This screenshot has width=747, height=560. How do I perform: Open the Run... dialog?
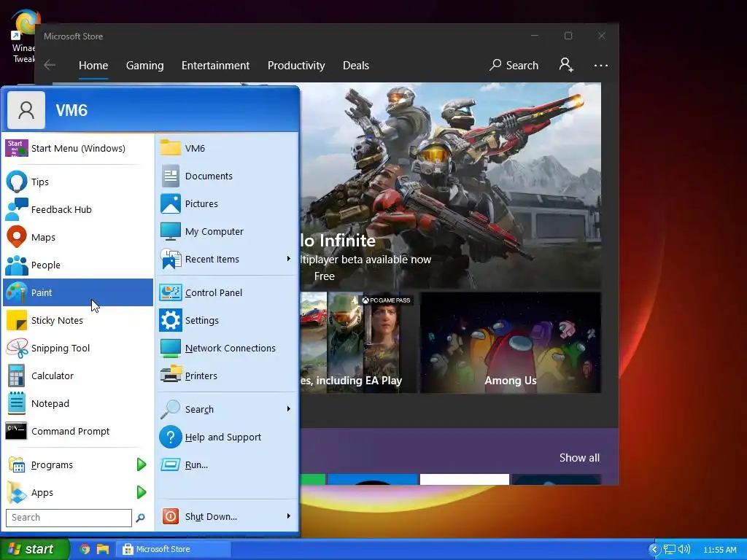(x=227, y=464)
